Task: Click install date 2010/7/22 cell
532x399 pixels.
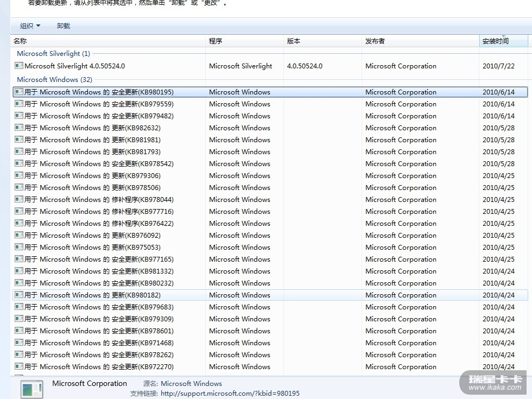Action: point(498,66)
